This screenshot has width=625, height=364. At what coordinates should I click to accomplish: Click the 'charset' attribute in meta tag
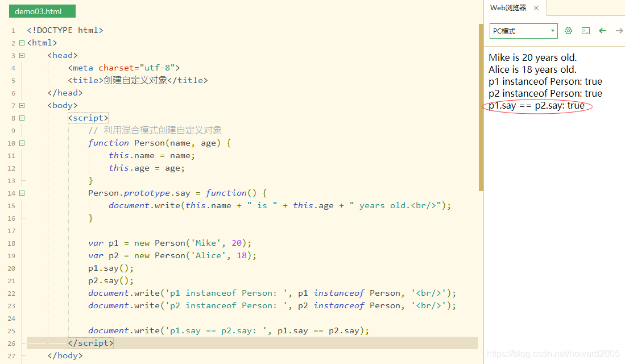point(116,68)
